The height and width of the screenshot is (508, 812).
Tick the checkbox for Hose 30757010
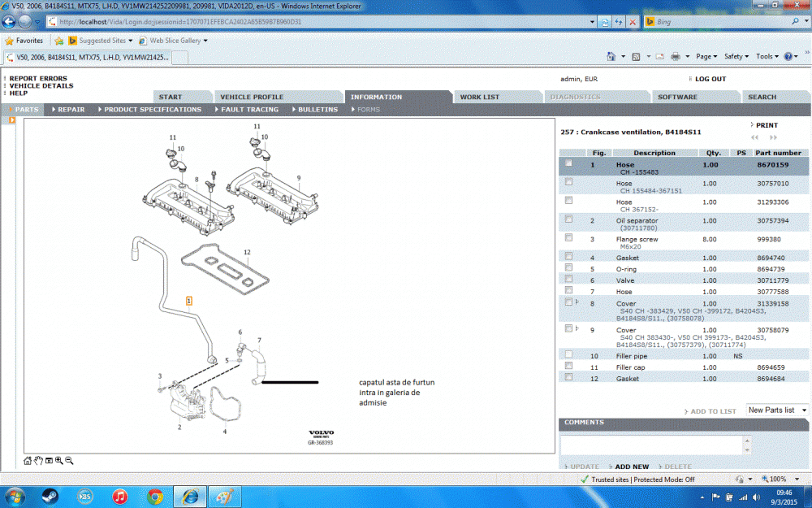click(568, 181)
